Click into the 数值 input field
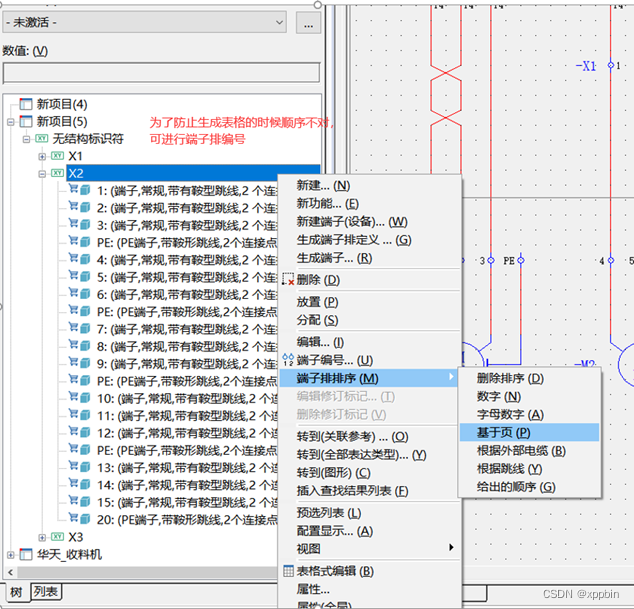Screen dimensions: 634x609 pyautogui.click(x=161, y=72)
